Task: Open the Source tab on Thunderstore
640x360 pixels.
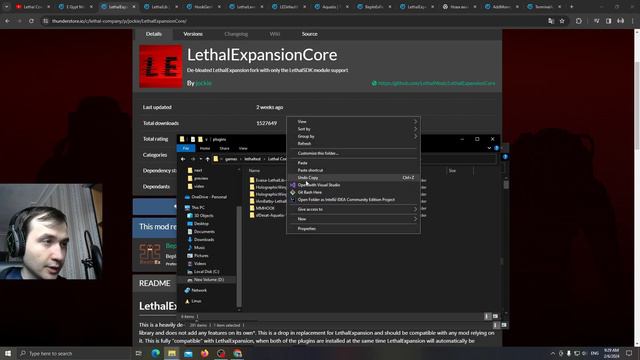Action: pos(309,34)
